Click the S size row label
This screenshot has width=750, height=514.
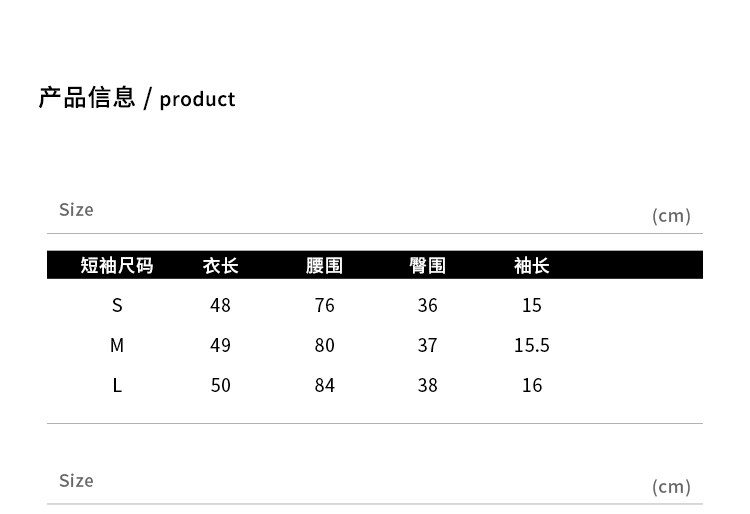click(x=117, y=305)
